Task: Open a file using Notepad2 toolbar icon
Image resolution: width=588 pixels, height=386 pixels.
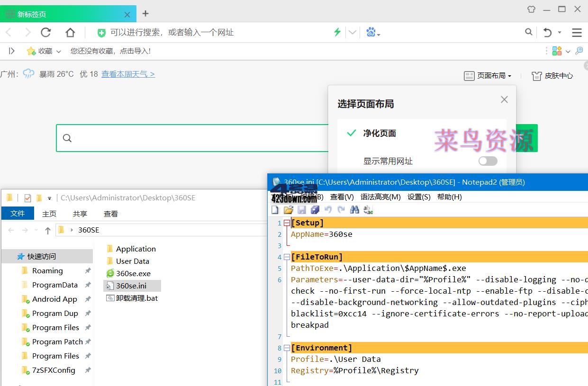Action: tap(289, 210)
